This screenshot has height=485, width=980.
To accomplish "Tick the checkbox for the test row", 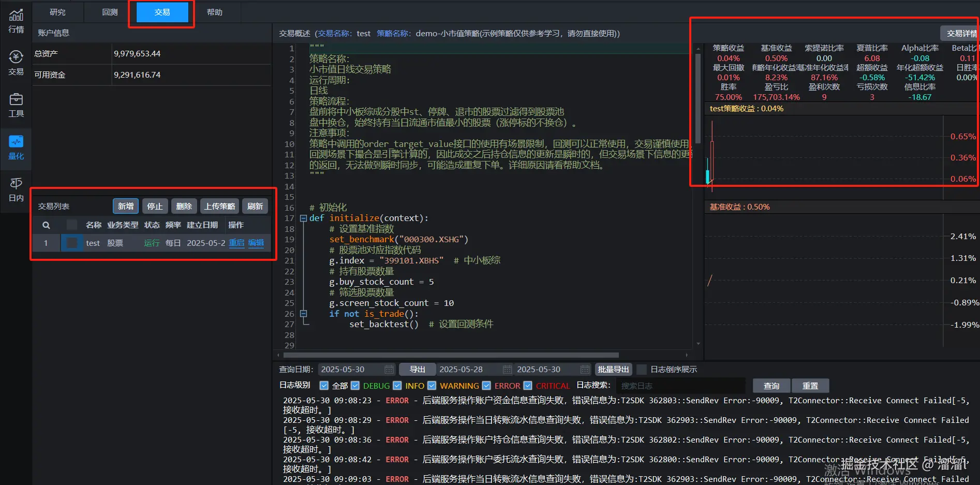I will pos(72,243).
